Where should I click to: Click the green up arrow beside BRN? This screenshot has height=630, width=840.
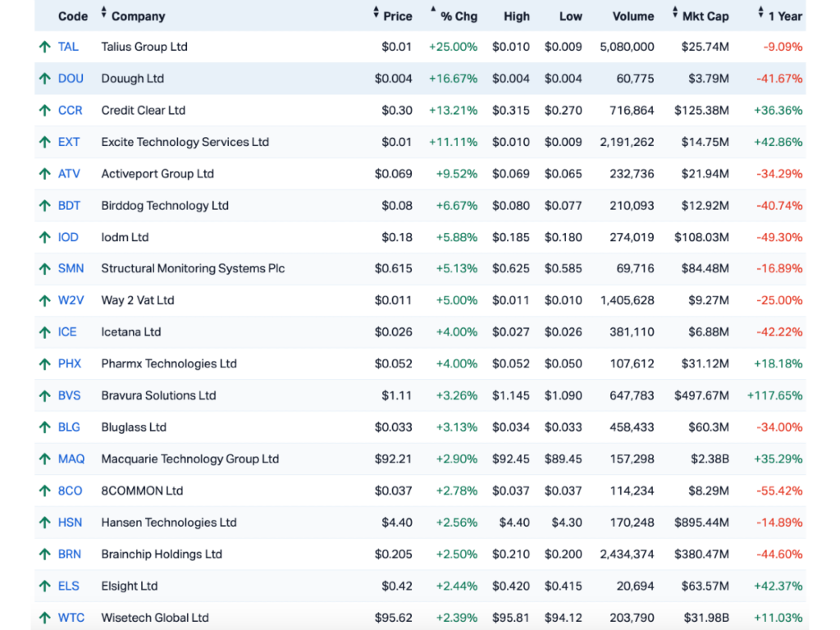45,555
